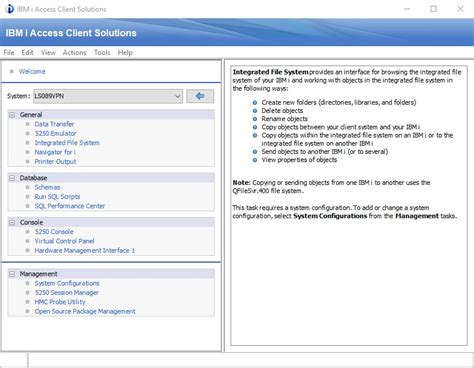Launch the 5250 Emulator link
Screen dimensions: 474x368
[x=55, y=133]
